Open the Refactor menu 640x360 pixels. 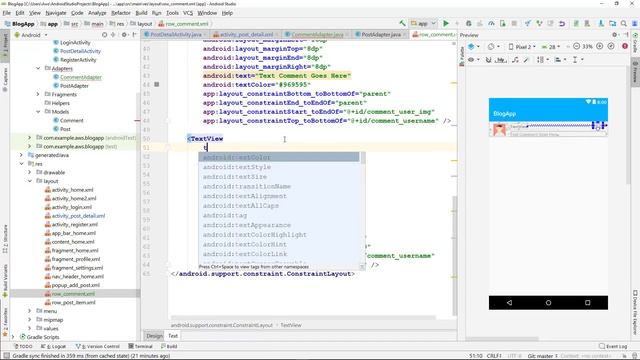[121, 13]
